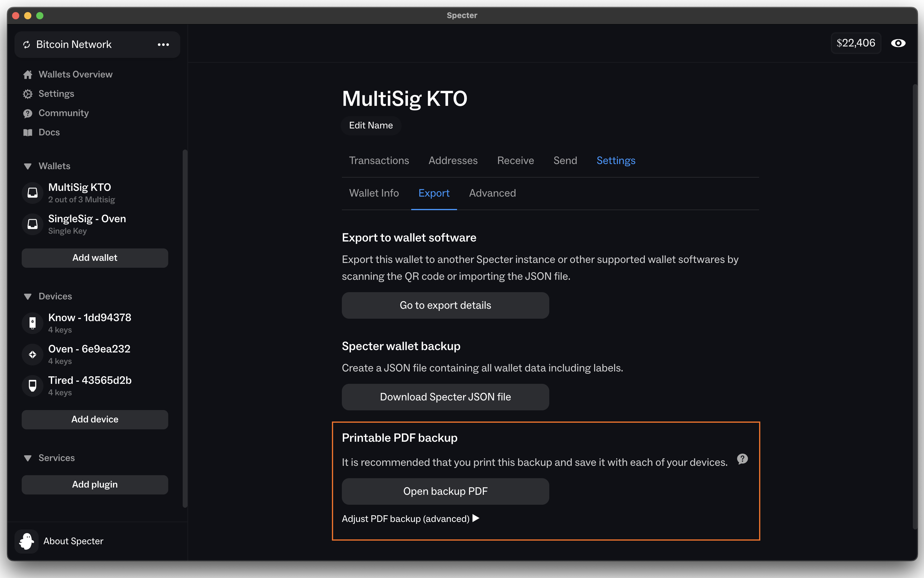924x578 pixels.
Task: Click the Oven - 6e9ea232 device icon
Action: point(33,354)
